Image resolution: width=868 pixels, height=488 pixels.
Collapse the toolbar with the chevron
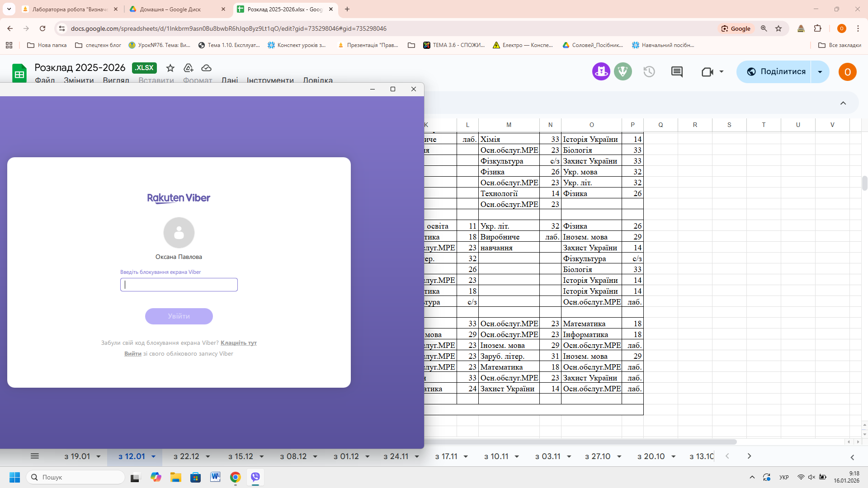843,103
